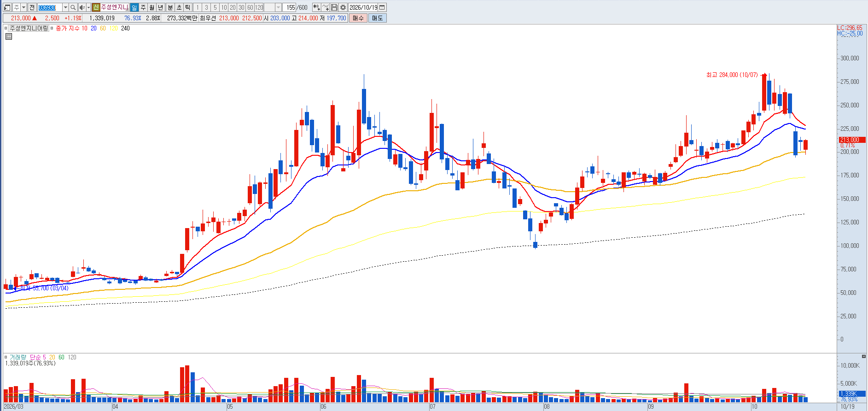Click the candle chart add icon left of the line icon
The width and height of the screenshot is (868, 411).
point(317,7)
